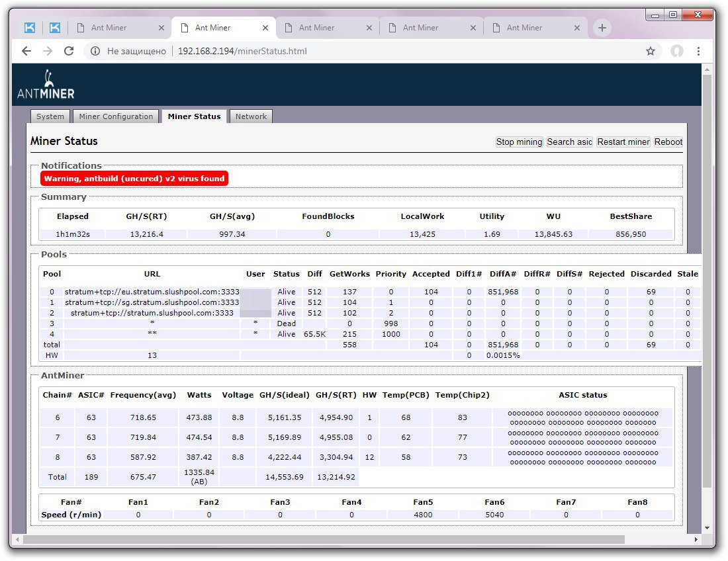Click the browser back arrow
This screenshot has height=561, width=728.
pos(26,51)
